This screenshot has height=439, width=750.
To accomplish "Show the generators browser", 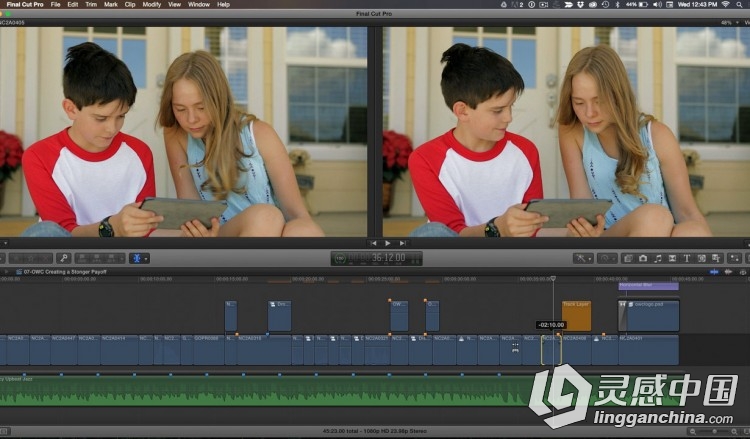I will point(701,258).
